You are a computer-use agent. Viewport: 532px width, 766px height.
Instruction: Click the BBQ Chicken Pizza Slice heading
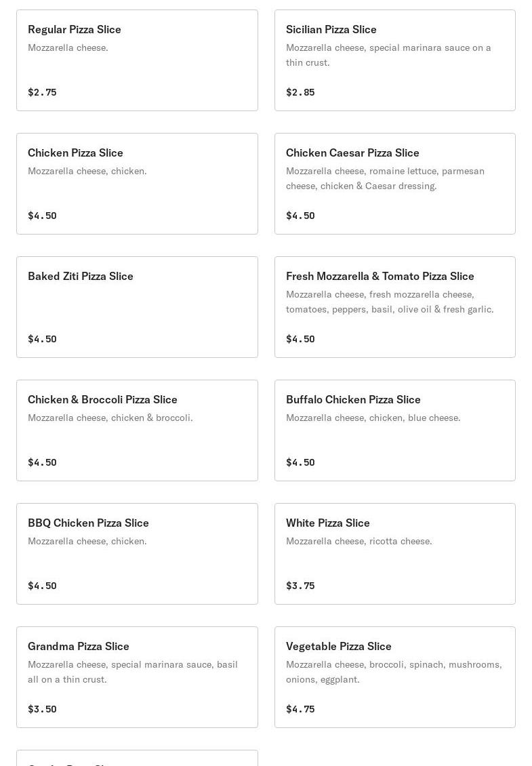pyautogui.click(x=88, y=523)
